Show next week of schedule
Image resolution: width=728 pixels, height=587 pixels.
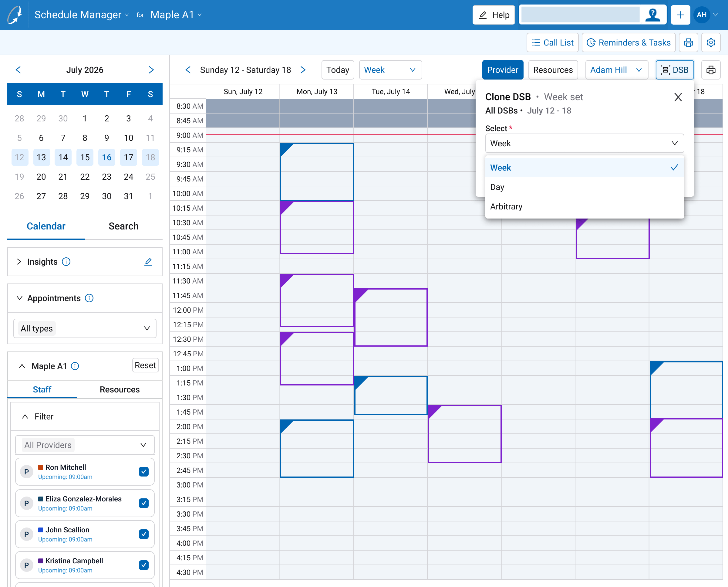point(303,70)
